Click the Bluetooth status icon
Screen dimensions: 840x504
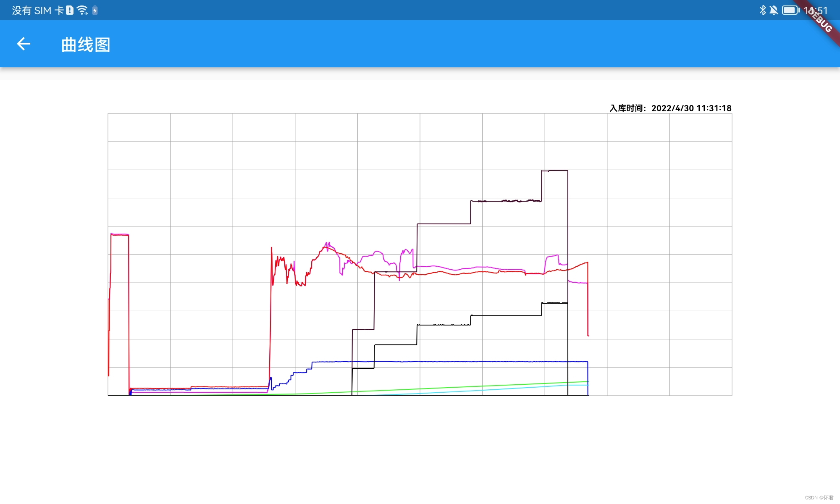point(763,10)
